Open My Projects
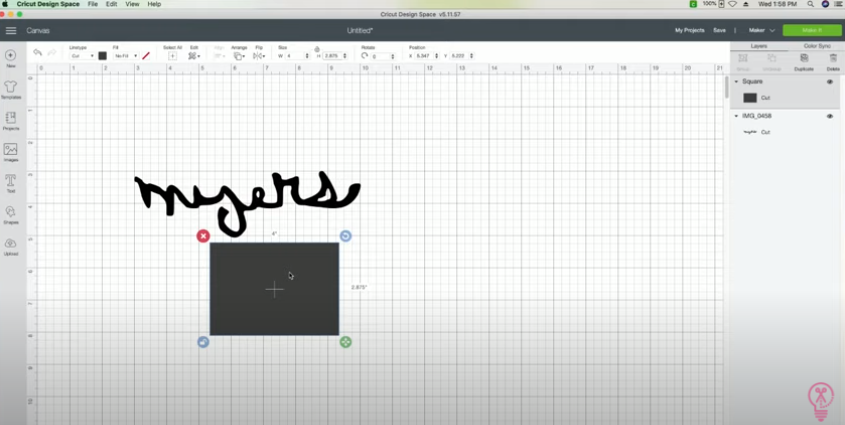Image resolution: width=845 pixels, height=425 pixels. click(689, 31)
